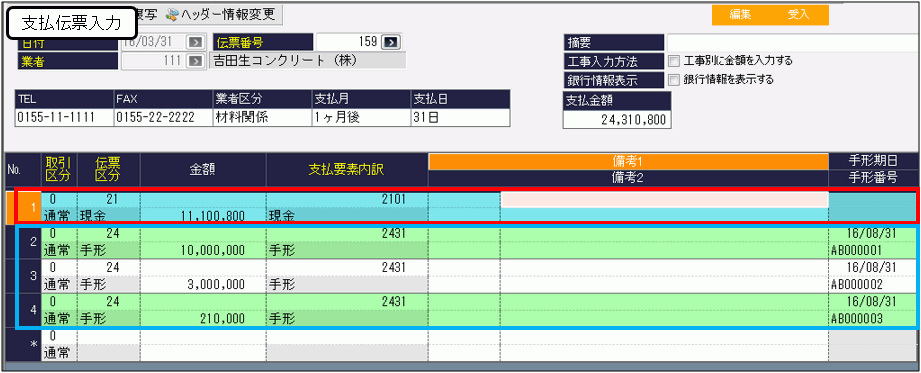This screenshot has width=921, height=373.
Task: Enable 銀行情報を表示する checkbox
Action: [x=673, y=79]
